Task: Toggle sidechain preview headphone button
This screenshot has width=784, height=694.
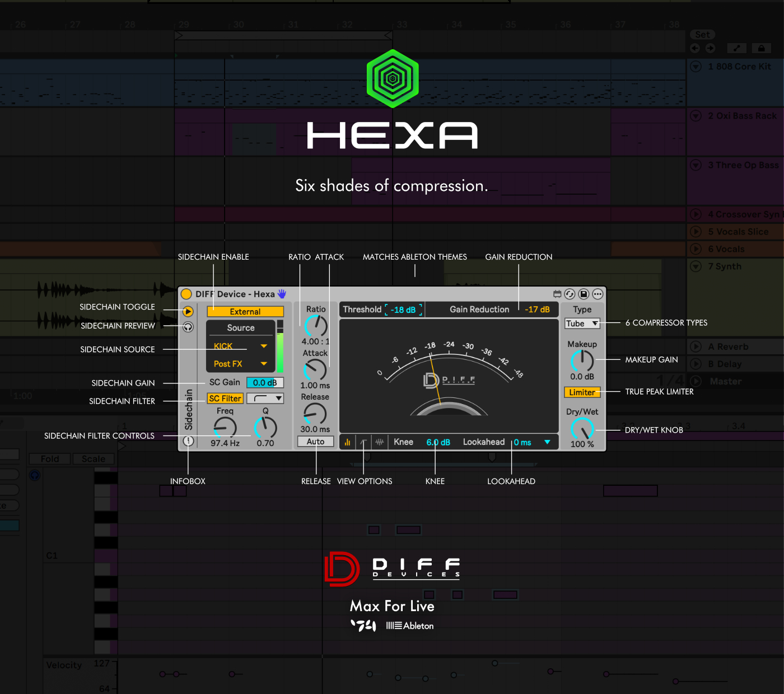Action: coord(188,327)
